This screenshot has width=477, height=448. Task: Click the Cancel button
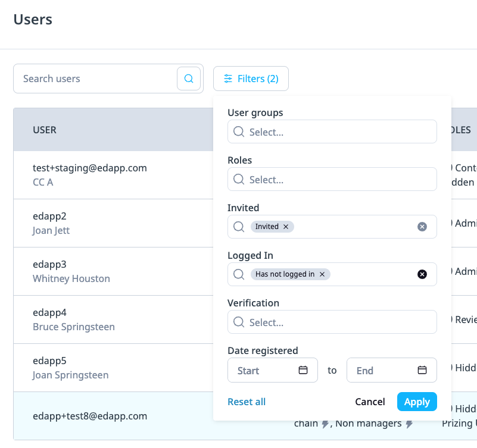[x=370, y=402]
